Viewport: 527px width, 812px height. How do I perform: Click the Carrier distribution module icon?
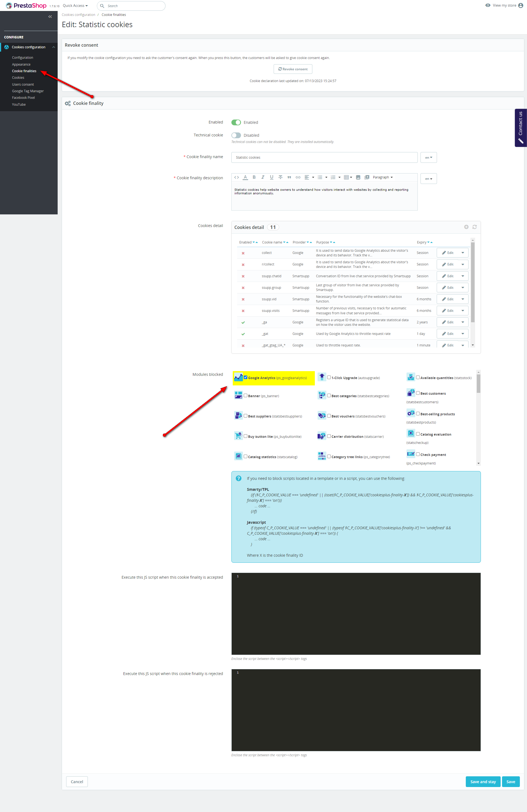(322, 436)
